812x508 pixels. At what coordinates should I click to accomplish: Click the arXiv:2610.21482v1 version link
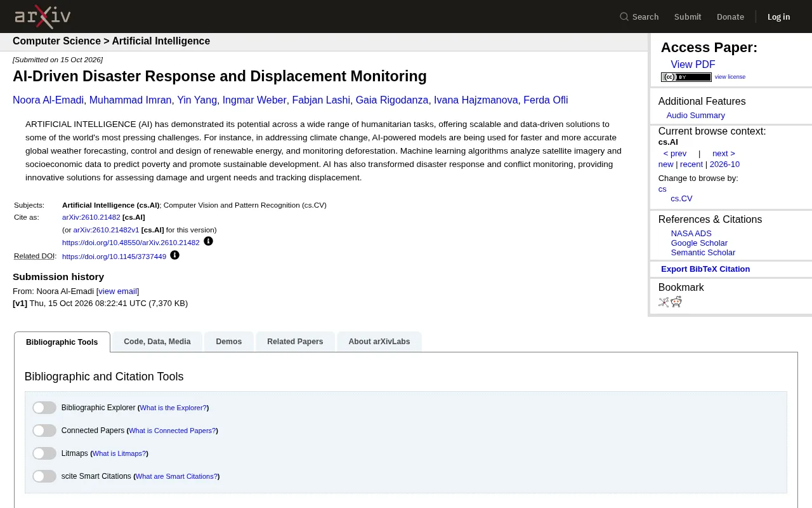click(106, 230)
